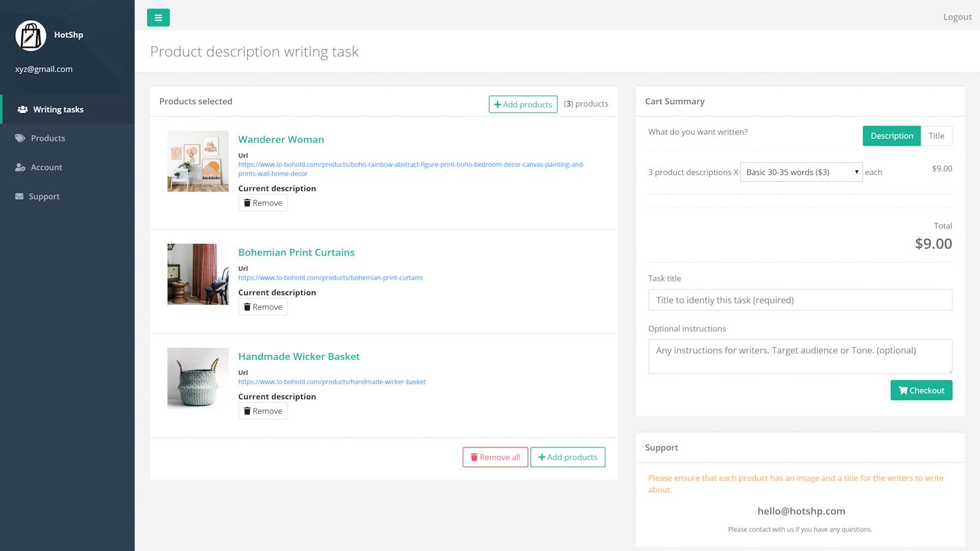Open Writing tasks in sidebar
The height and width of the screenshot is (551, 980).
(x=58, y=110)
